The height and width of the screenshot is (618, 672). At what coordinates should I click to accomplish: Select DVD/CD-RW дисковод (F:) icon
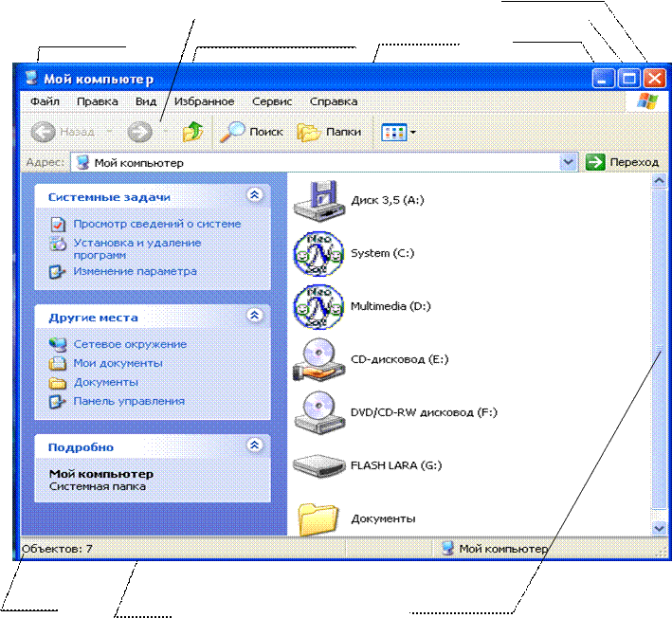click(x=319, y=412)
